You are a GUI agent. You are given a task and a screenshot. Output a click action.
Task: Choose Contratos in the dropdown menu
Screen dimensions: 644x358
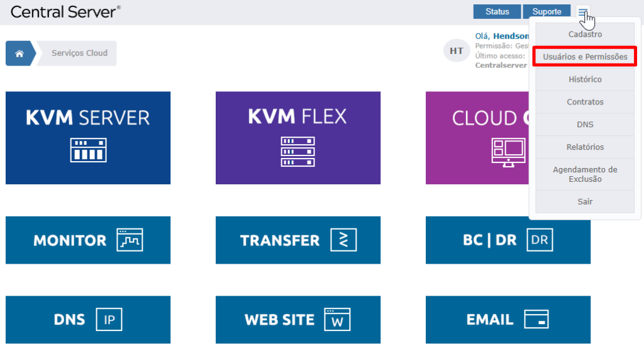[585, 102]
